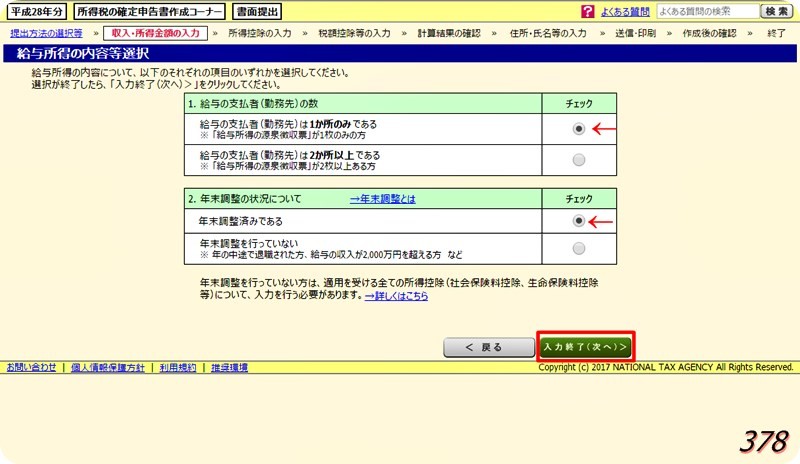Click the < 戻る back button

(x=489, y=347)
